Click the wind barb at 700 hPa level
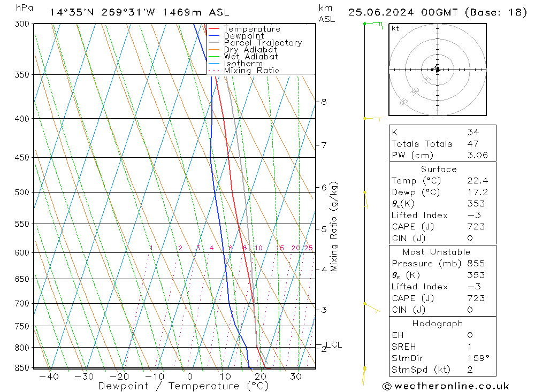Viewport: 535px width, 392px height. click(372, 308)
